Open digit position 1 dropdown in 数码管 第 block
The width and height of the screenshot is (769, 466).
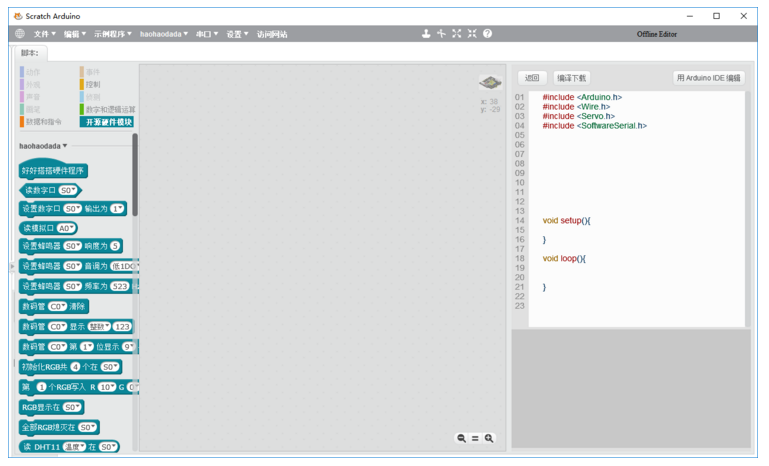tap(87, 346)
